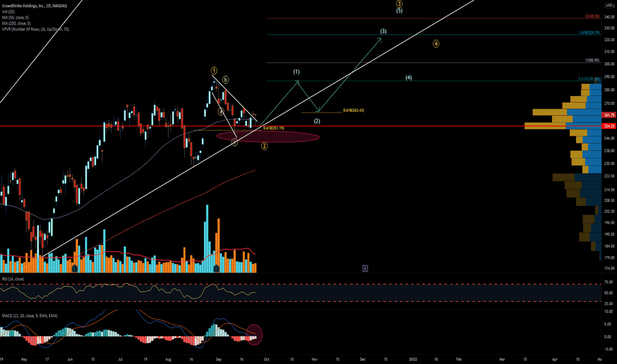617x364 pixels.
Task: Select the red ellipse support zone drawing
Action: (268, 136)
